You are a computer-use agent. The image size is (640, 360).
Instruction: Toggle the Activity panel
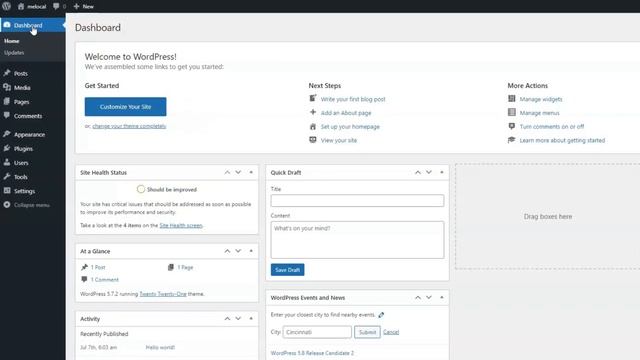[251, 318]
